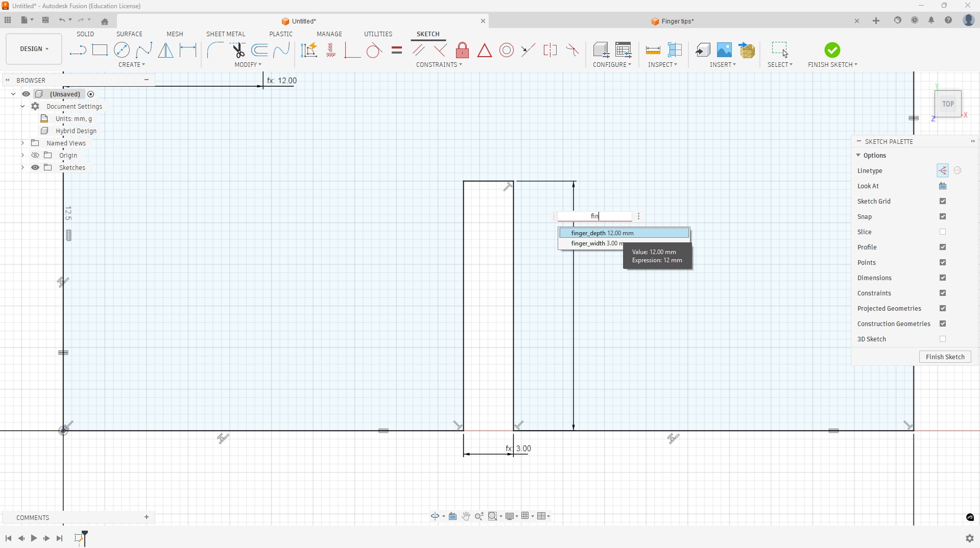Apply the Equal constraint

pyautogui.click(x=397, y=50)
